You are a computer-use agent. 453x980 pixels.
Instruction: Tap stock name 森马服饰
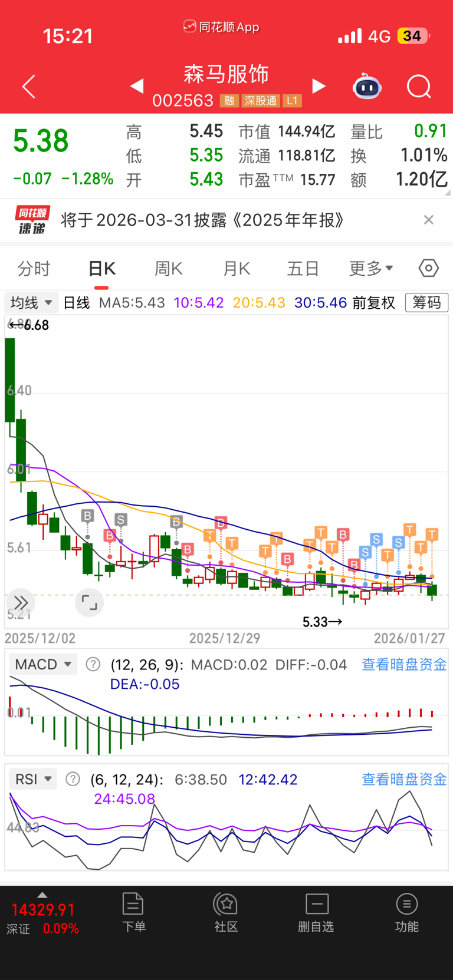(226, 74)
